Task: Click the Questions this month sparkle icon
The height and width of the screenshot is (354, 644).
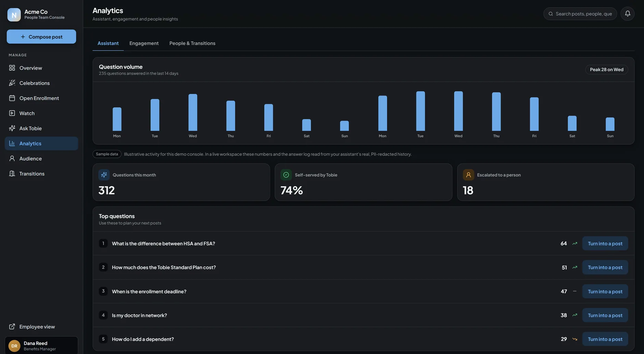Action: point(104,175)
